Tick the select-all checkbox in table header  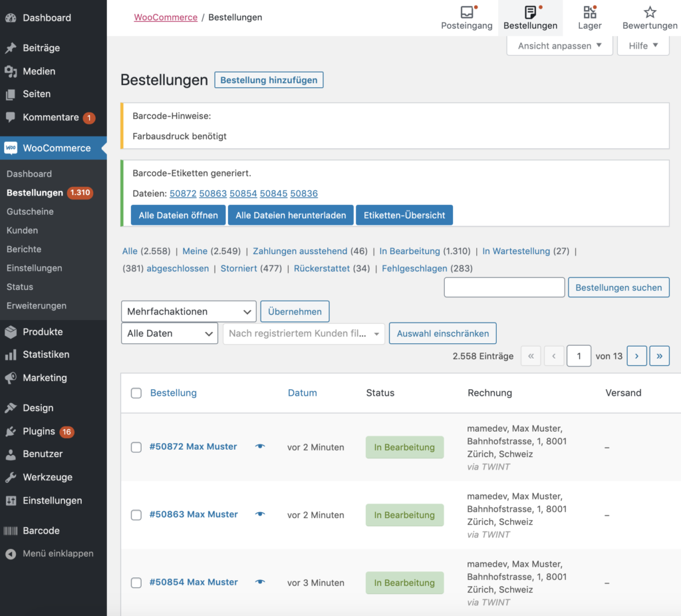136,393
